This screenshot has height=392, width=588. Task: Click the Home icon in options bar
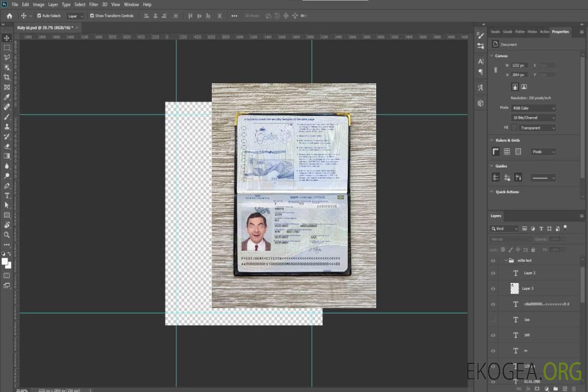9,16
